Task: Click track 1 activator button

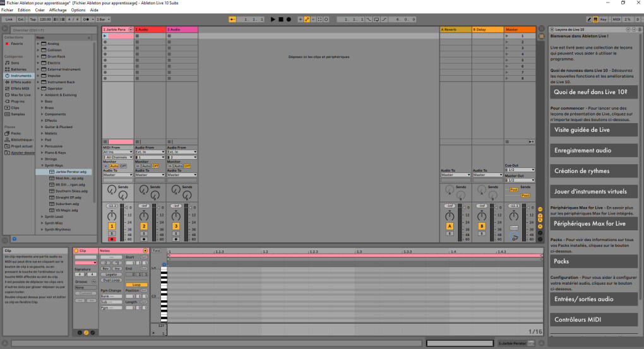Action: (x=112, y=226)
